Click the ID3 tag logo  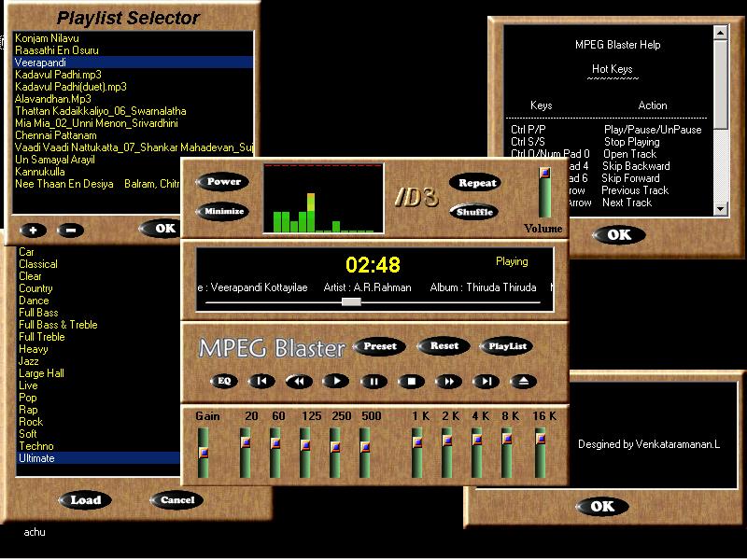[416, 197]
